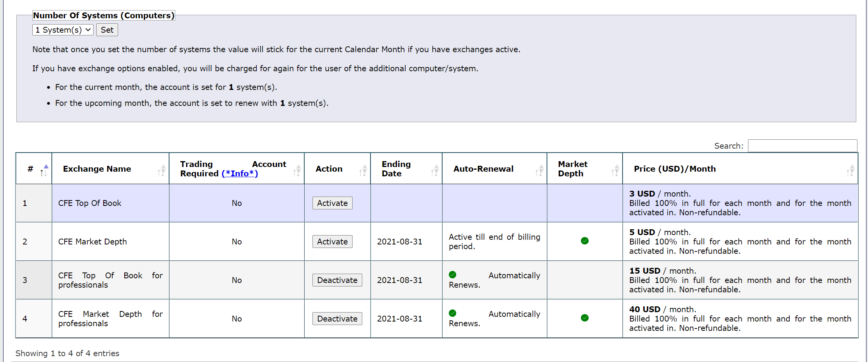Sort by Action column arrows
The image size is (868, 362).
(x=363, y=170)
